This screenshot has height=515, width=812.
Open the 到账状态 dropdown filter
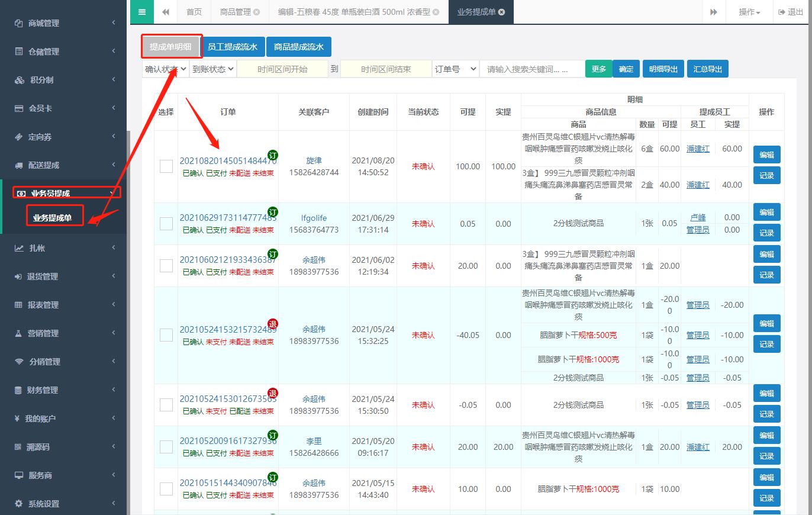[x=213, y=69]
